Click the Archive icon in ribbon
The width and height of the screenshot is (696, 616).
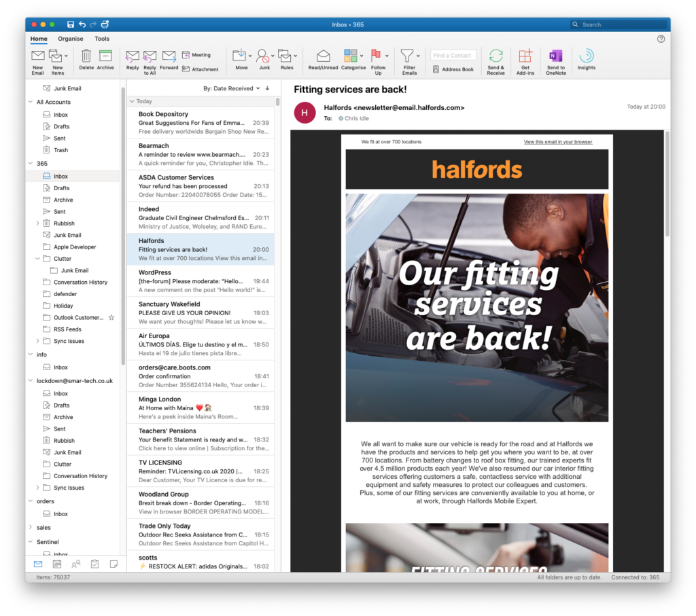(x=105, y=56)
